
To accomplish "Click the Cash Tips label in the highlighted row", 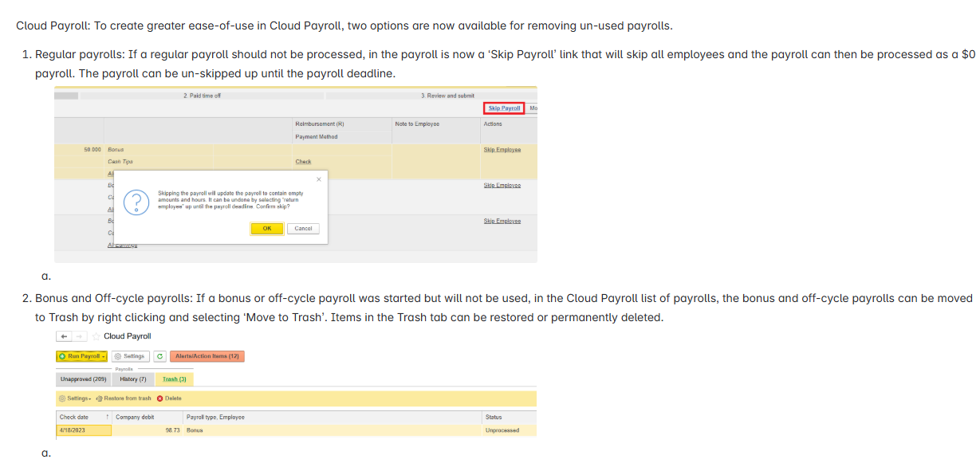I will pyautogui.click(x=120, y=162).
